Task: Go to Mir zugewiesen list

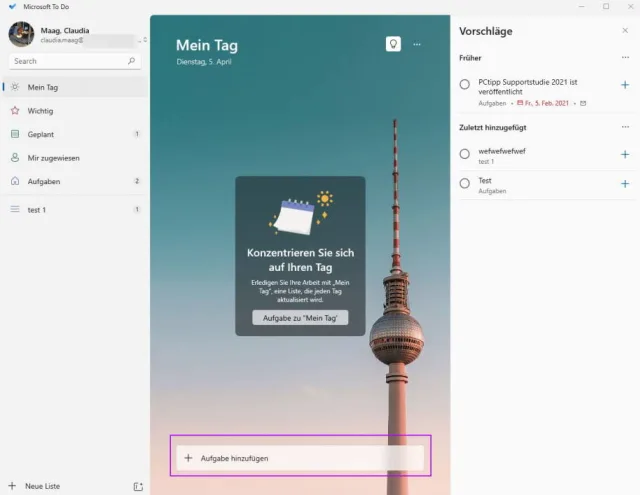Action: point(53,158)
